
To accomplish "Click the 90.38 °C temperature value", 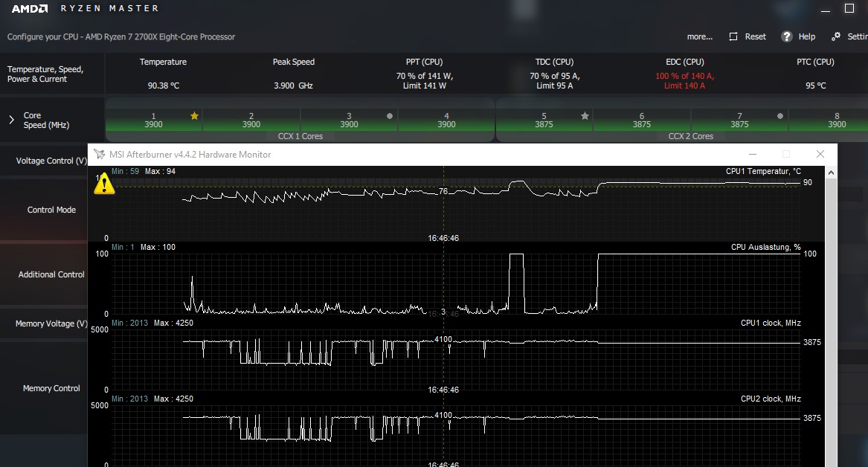I will 164,86.
